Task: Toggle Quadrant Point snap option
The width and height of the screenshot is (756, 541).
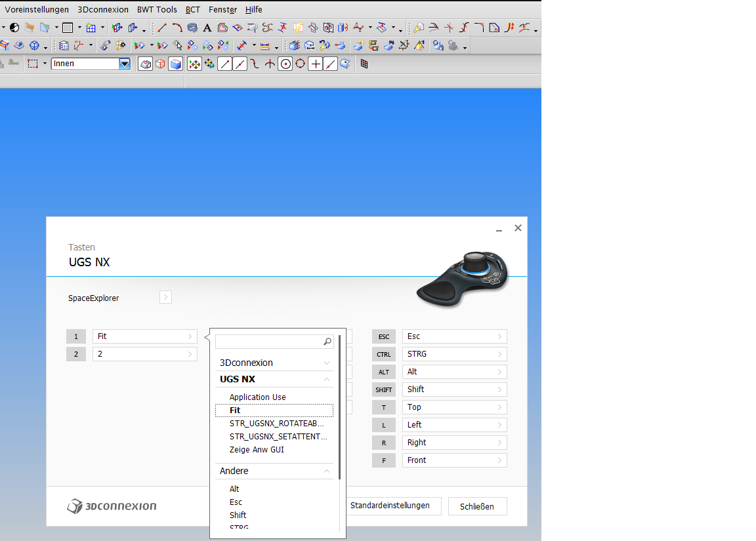Action: 301,64
